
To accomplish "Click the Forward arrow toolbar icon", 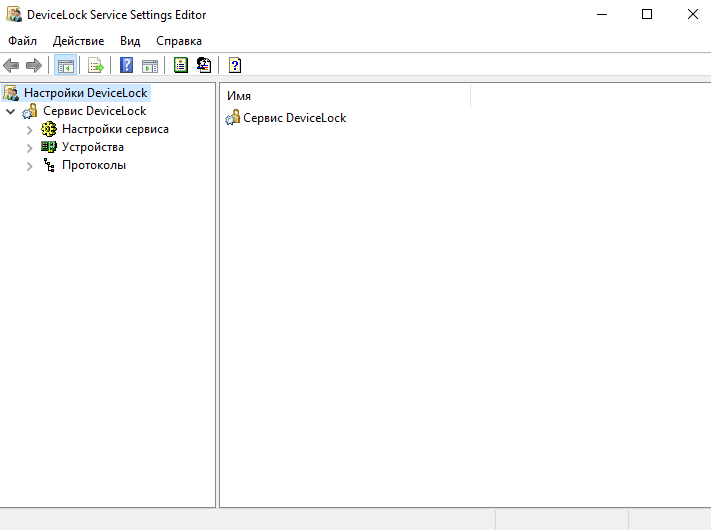I will (x=34, y=65).
